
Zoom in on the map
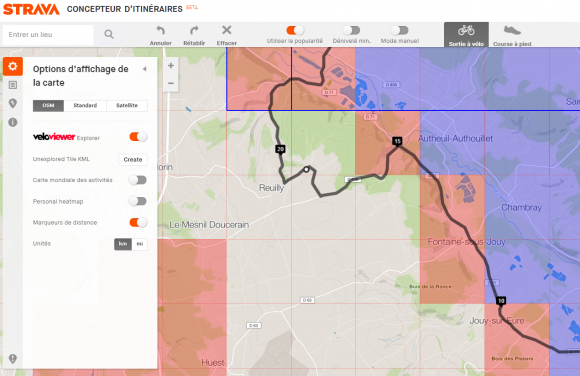[x=171, y=66]
